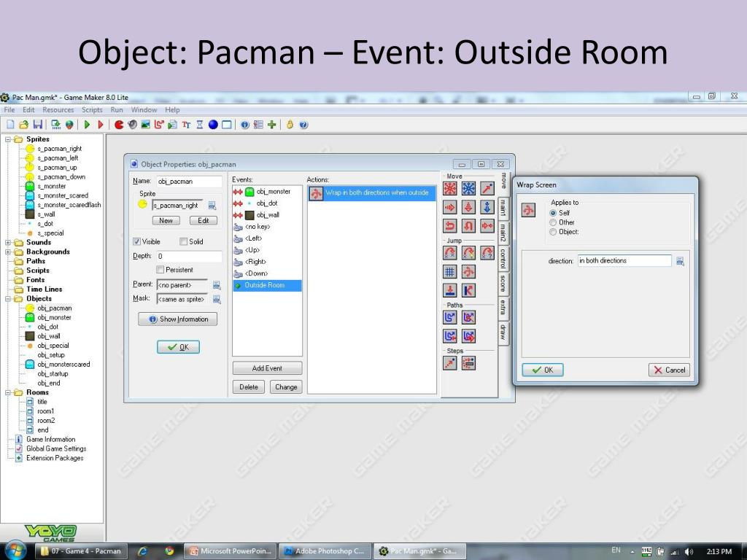Select the Jump to Start action icon
This screenshot has height=560, width=747.
[468, 253]
